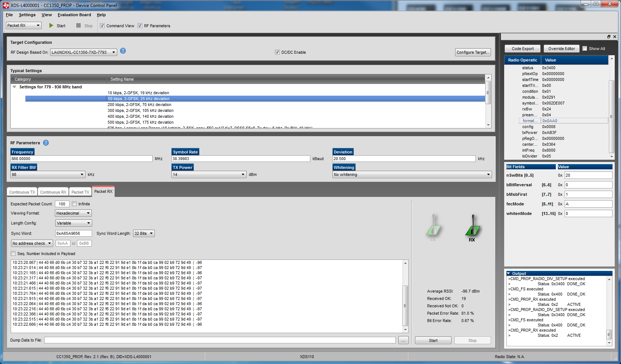
Task: Click the green Start play icon in toolbar
Action: (x=51, y=26)
